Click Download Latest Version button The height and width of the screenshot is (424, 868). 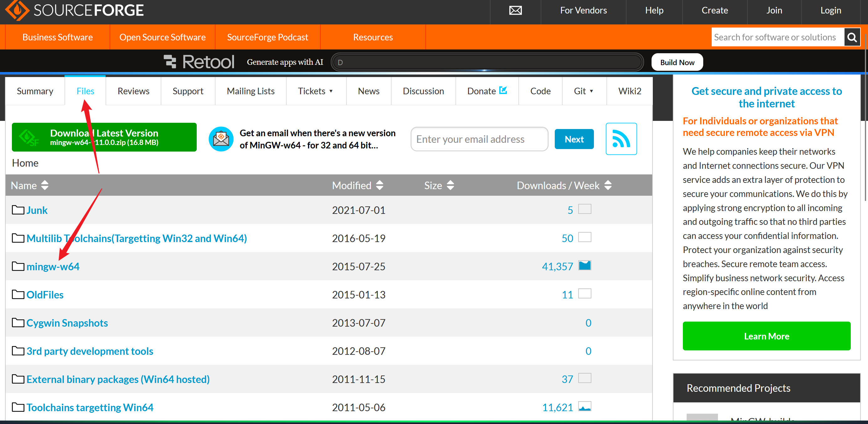pos(104,137)
